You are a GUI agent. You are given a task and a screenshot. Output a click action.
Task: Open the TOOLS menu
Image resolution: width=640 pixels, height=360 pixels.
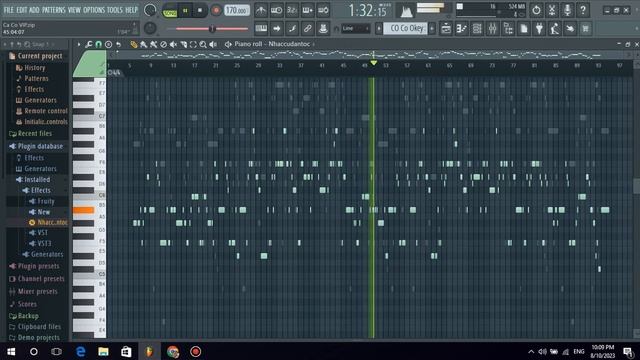[x=115, y=10]
